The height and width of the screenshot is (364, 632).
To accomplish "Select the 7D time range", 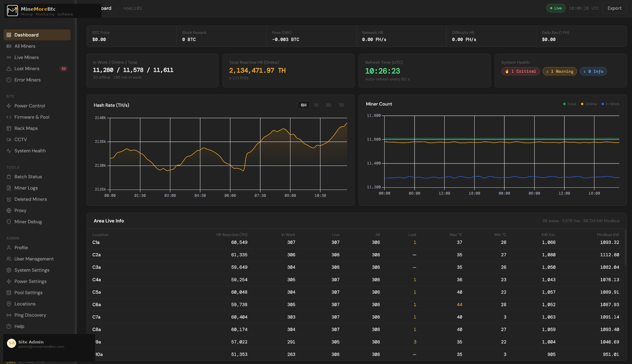I will 341,105.
